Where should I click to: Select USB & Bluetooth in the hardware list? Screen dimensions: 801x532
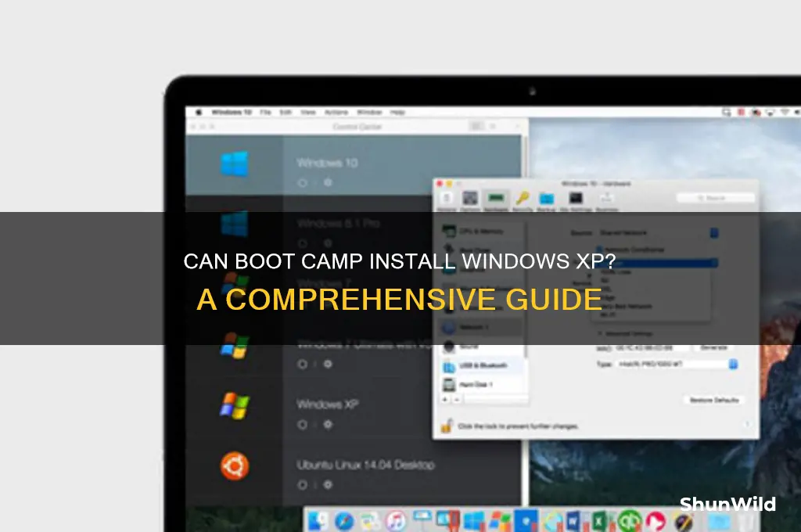(482, 365)
